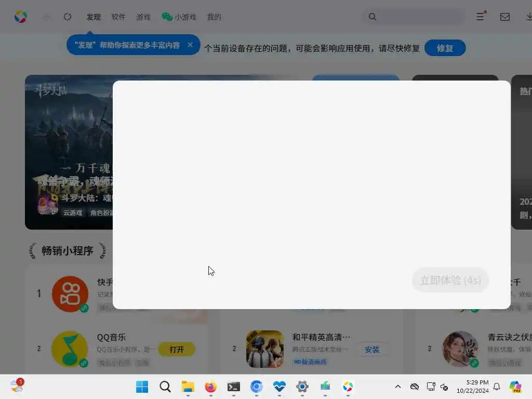Open the Copilot preview tray icon
532x399 pixels.
coord(516,387)
